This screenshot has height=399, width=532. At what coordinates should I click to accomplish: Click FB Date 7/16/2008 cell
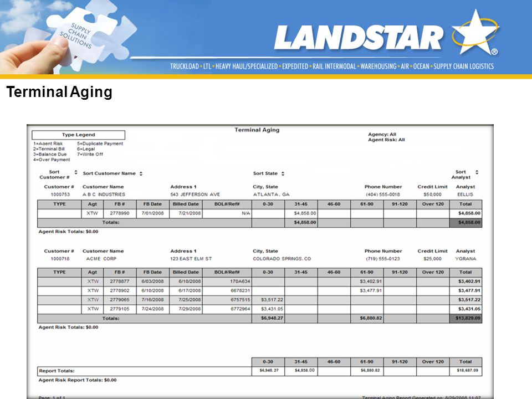pyautogui.click(x=153, y=300)
